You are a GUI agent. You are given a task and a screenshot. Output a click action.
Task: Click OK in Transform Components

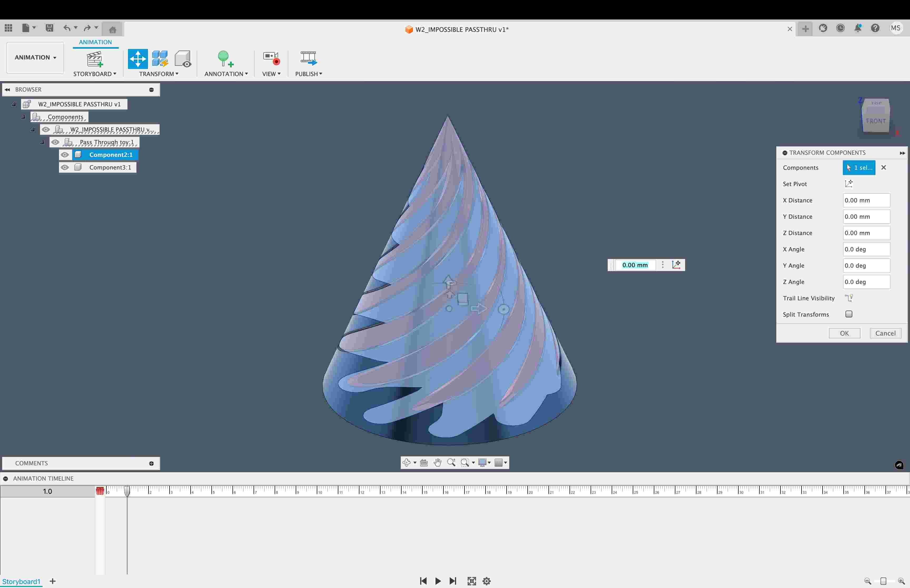[844, 333]
